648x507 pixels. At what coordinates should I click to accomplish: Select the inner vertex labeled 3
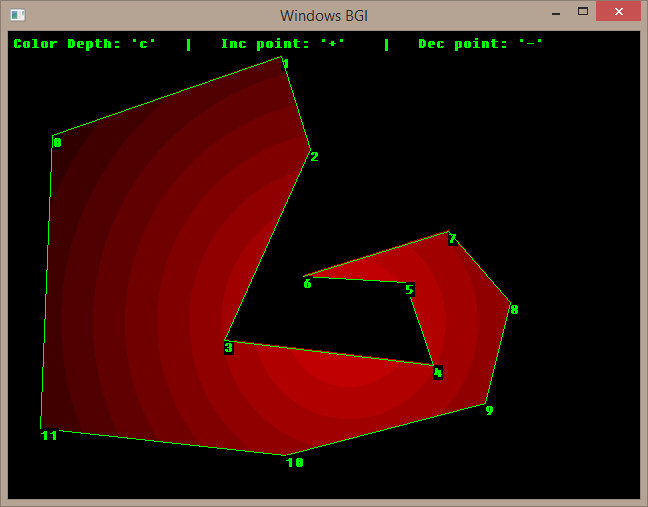tap(228, 347)
